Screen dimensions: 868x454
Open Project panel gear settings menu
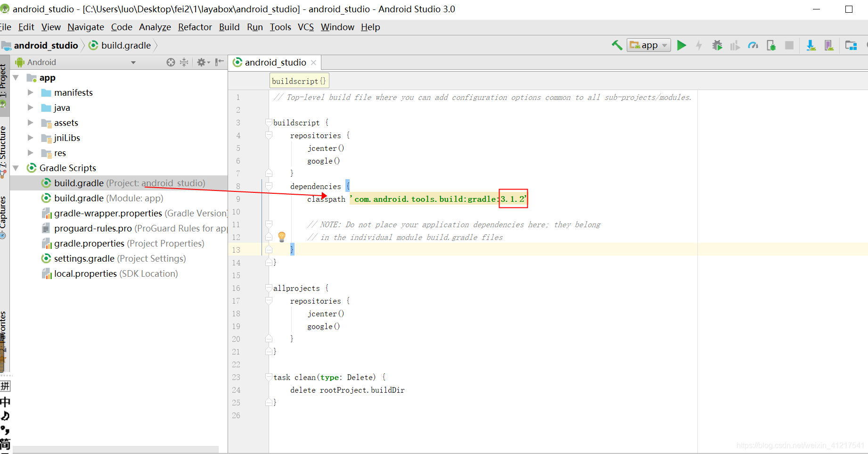pyautogui.click(x=203, y=62)
